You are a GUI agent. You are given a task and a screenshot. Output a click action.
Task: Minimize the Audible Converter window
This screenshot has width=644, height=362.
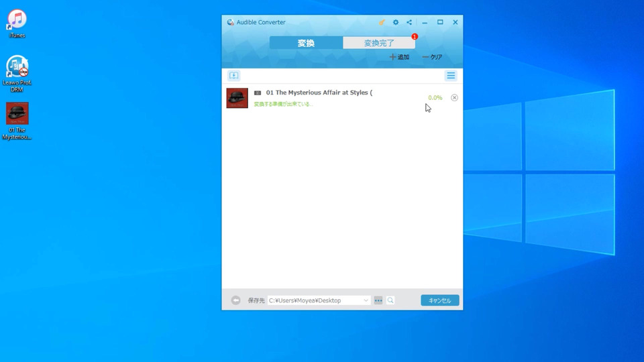pos(425,22)
